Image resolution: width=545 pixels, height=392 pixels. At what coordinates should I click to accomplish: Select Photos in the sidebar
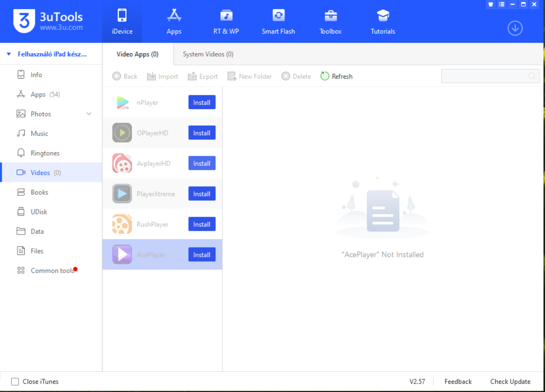(51, 114)
